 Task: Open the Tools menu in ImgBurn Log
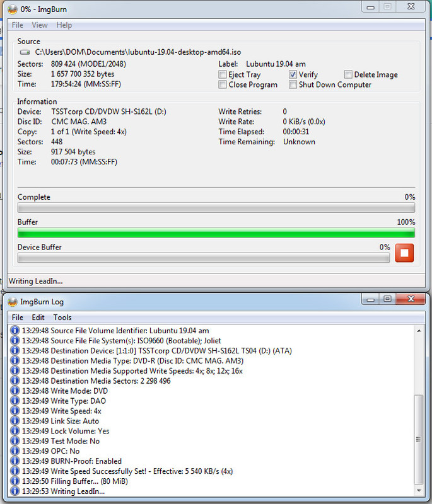pyautogui.click(x=62, y=318)
